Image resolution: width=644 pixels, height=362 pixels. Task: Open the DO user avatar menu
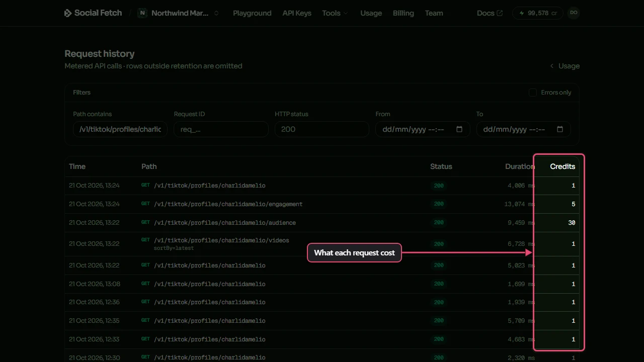[574, 13]
